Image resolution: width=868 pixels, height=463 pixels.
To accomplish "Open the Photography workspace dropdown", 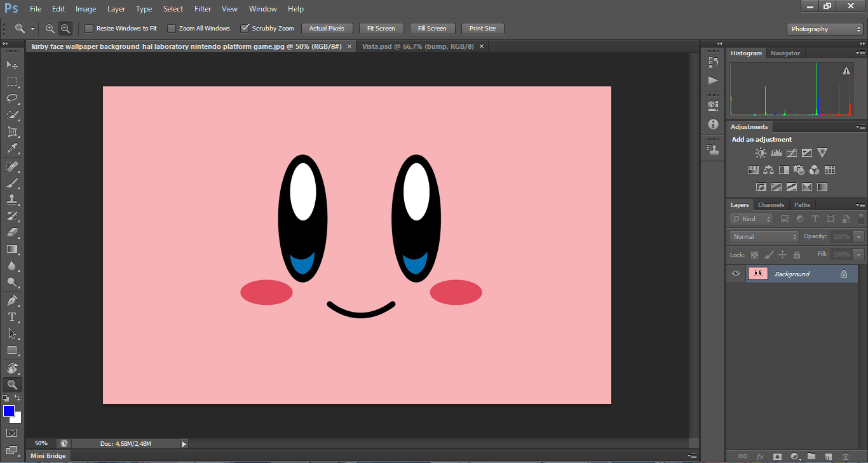I will [x=825, y=29].
